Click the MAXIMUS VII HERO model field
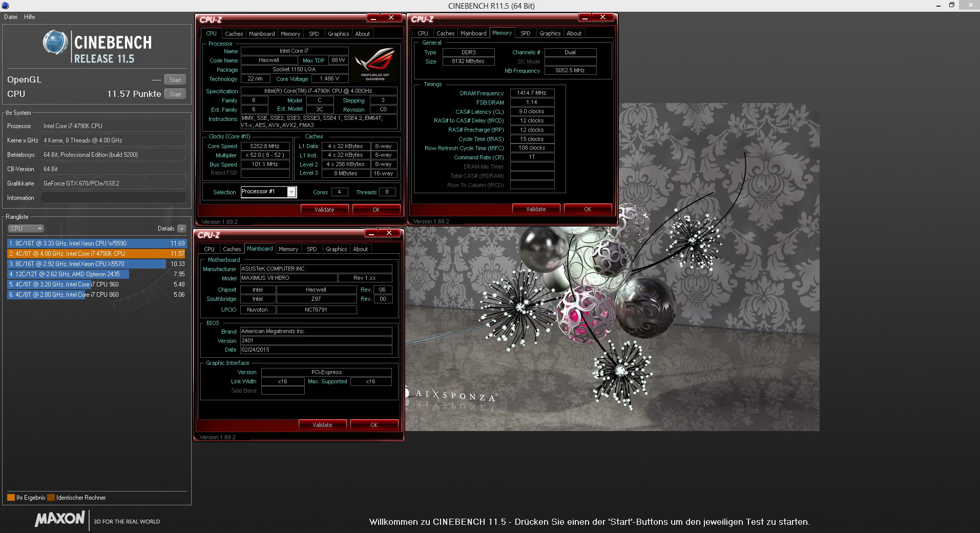 [x=288, y=278]
